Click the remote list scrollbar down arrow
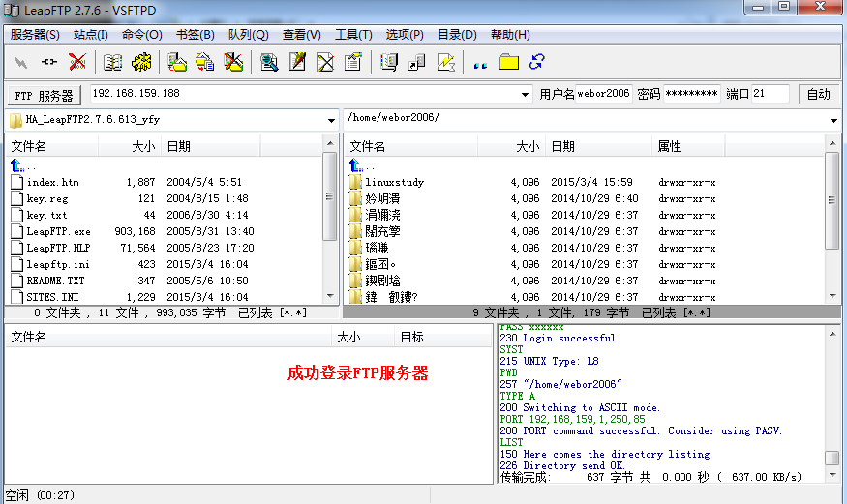The image size is (847, 504). coord(832,296)
